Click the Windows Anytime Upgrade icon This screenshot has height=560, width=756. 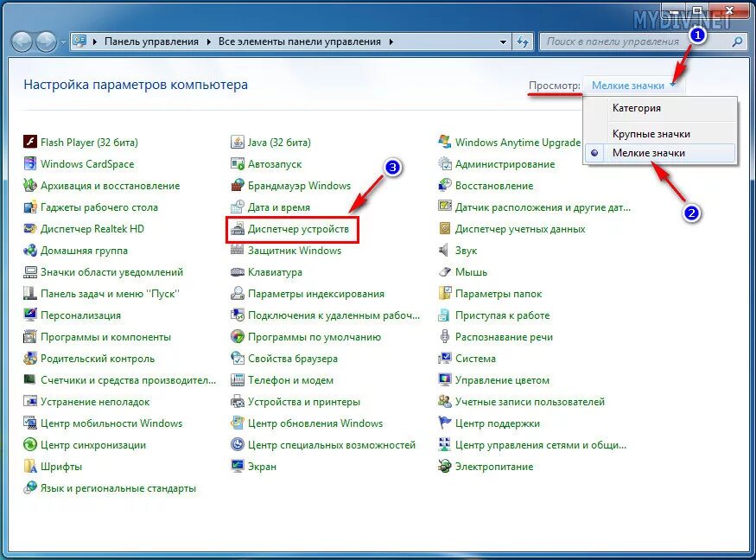[x=445, y=142]
